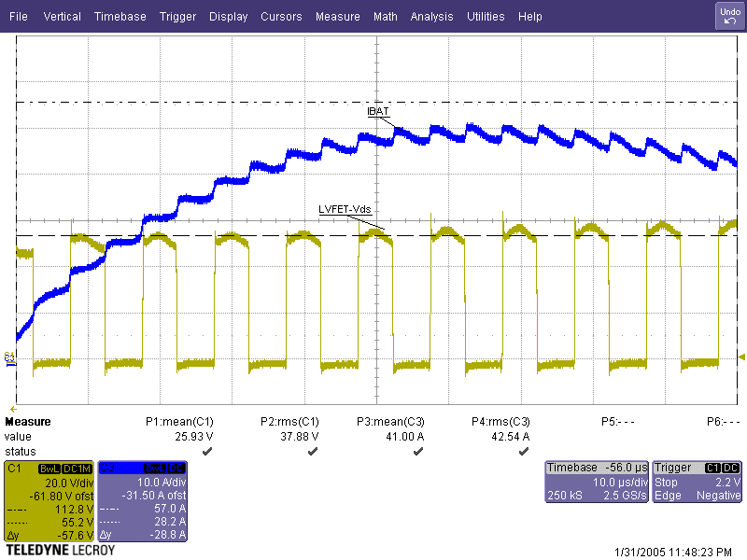Select the LVFET-Vds waveform label

coord(345,210)
